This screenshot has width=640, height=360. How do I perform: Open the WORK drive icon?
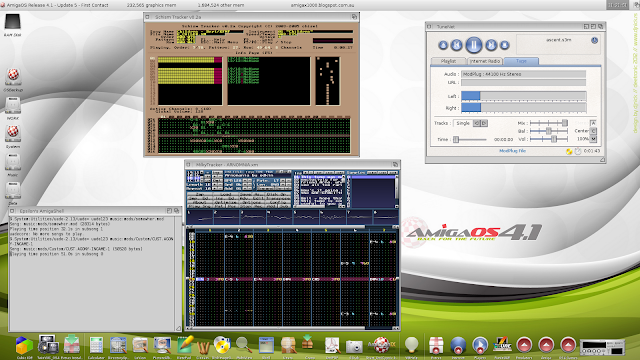[13, 108]
